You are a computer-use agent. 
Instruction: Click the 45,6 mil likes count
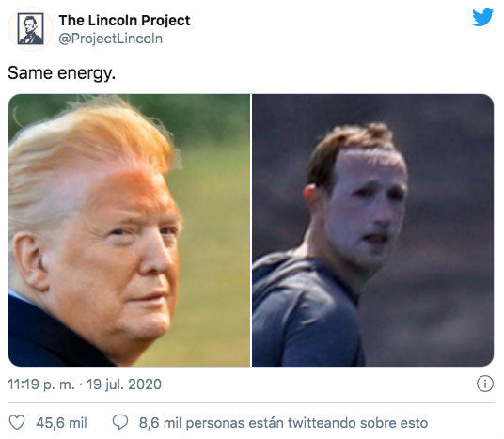tap(61, 423)
